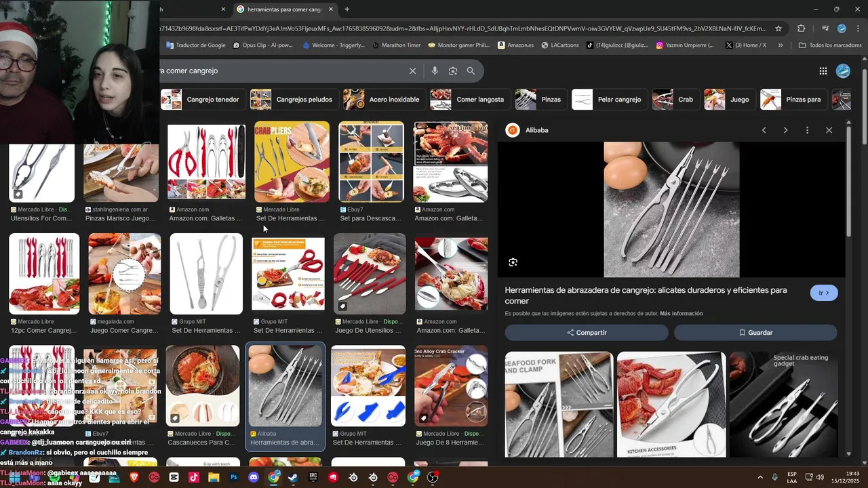Clear the search box text
Viewport: 868px width, 488px height.
tap(412, 70)
